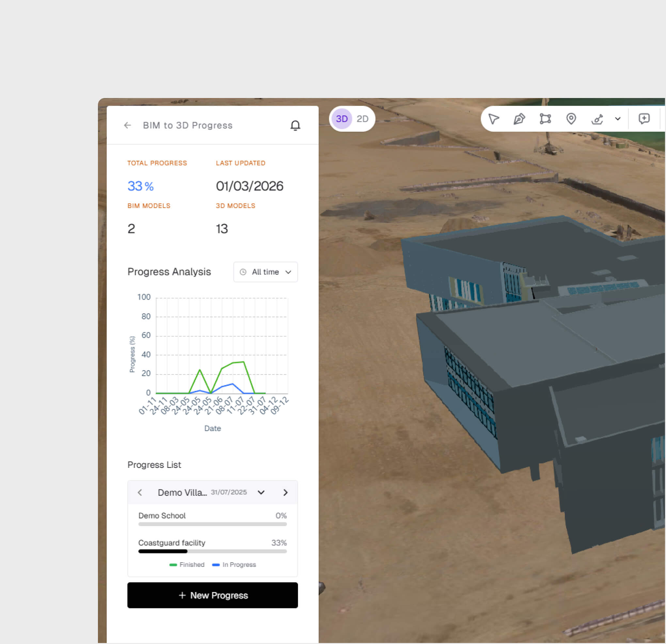666x644 pixels.
Task: Select the pen drawing tool
Action: click(519, 119)
